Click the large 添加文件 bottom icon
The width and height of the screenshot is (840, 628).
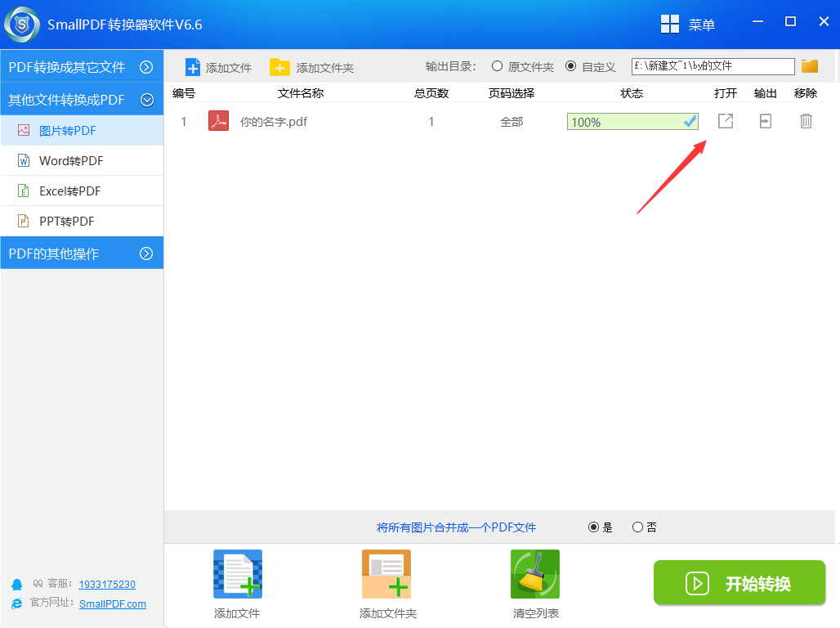point(238,574)
